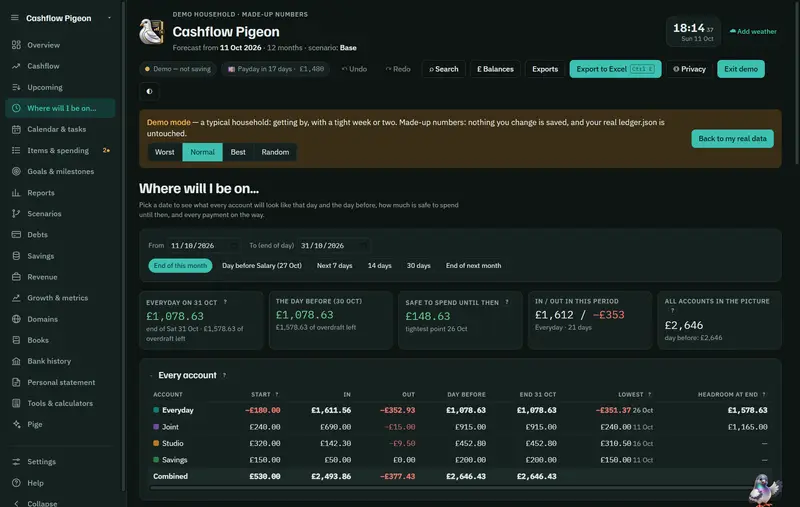Click the Help question icon
This screenshot has width=800, height=507.
(x=16, y=483)
